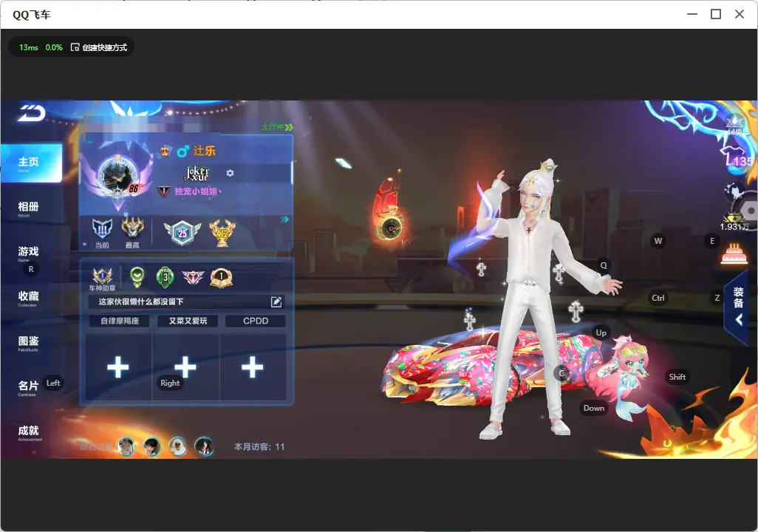Open the second recent visitor avatar
758x532 pixels.
(x=151, y=447)
